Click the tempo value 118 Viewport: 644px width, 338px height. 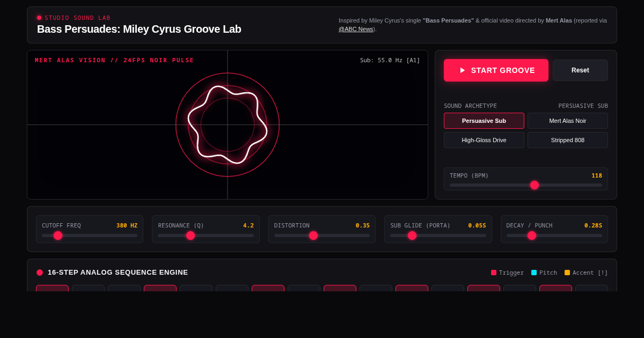pyautogui.click(x=597, y=176)
